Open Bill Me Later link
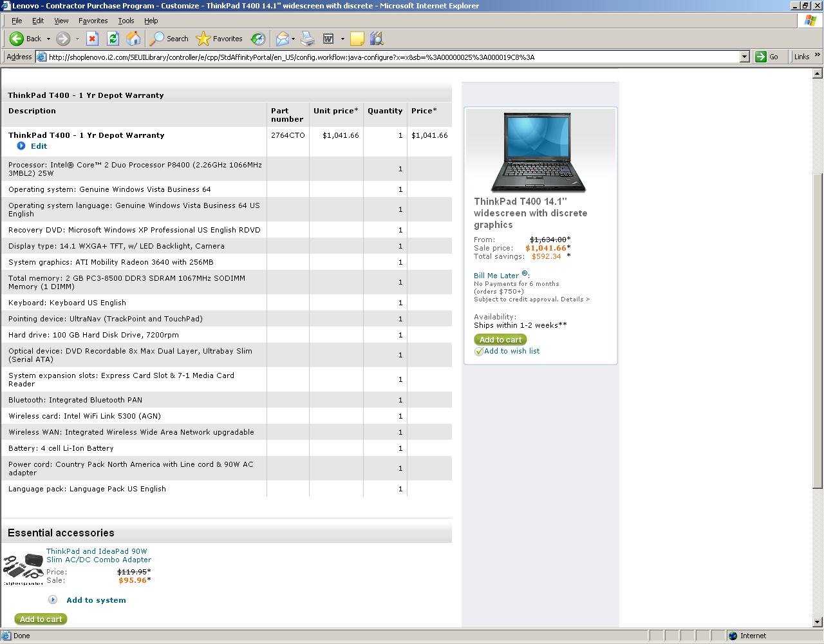This screenshot has height=644, width=824. tap(496, 276)
